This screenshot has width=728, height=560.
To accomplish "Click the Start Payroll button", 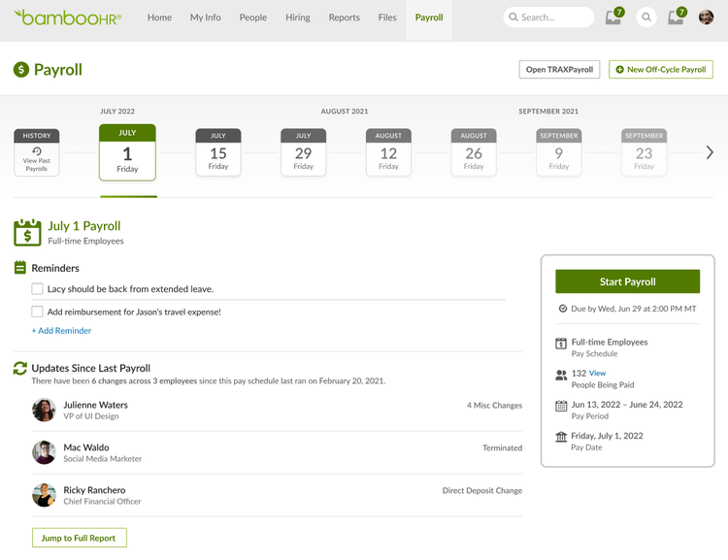I will (x=627, y=281).
